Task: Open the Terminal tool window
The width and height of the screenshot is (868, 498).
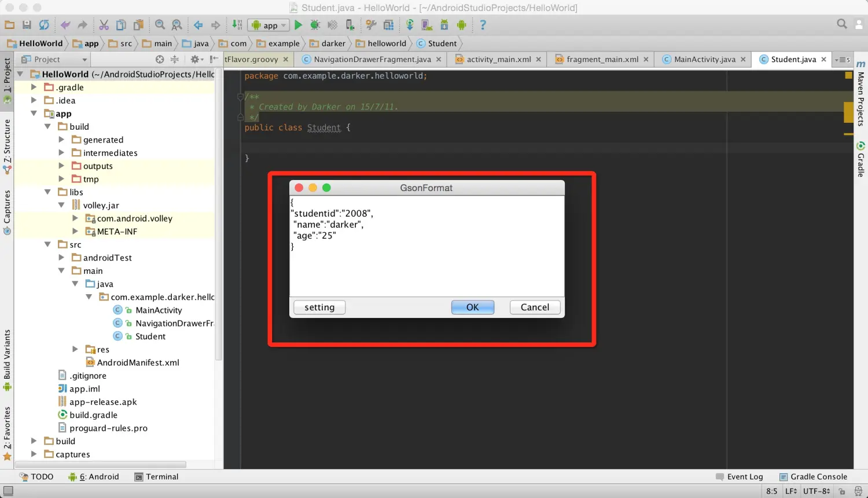Action: coord(156,477)
